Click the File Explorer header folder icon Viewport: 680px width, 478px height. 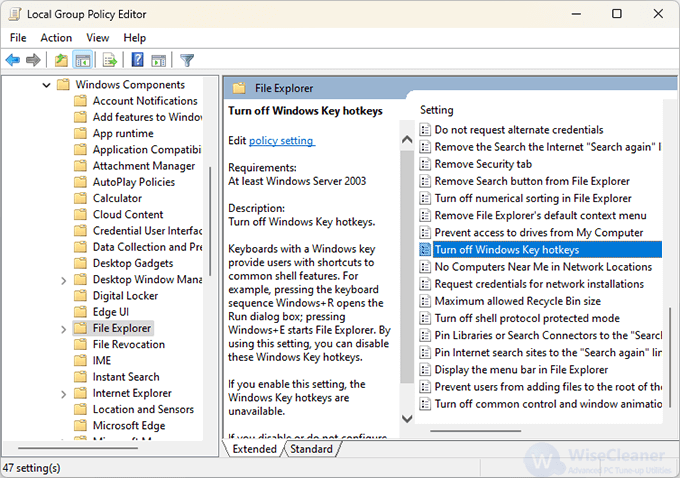coord(239,88)
